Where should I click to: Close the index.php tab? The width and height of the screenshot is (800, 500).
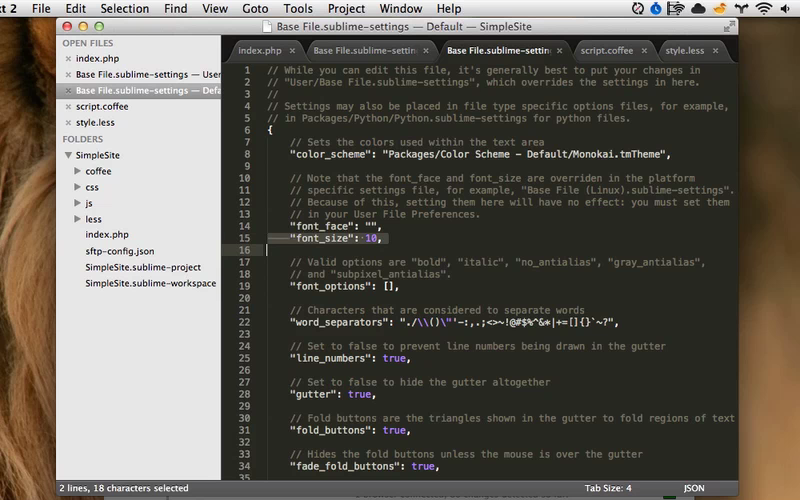click(292, 51)
